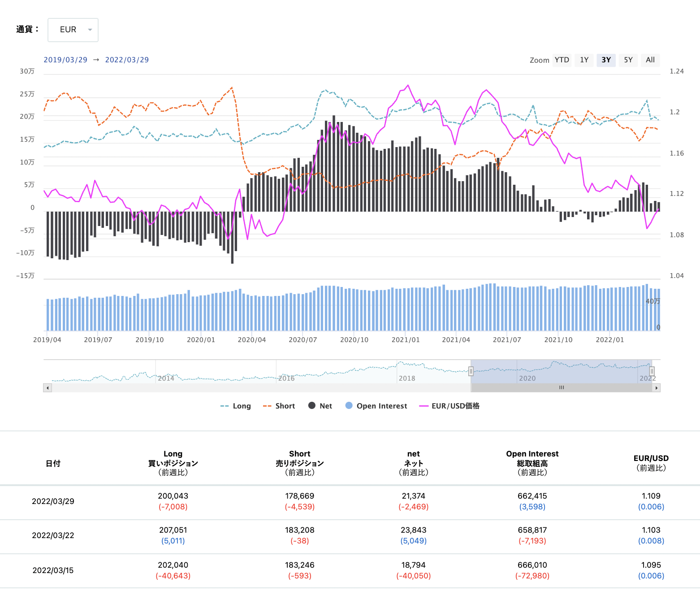The image size is (700, 591).
Task: Toggle the Net series legend
Action: coord(320,406)
